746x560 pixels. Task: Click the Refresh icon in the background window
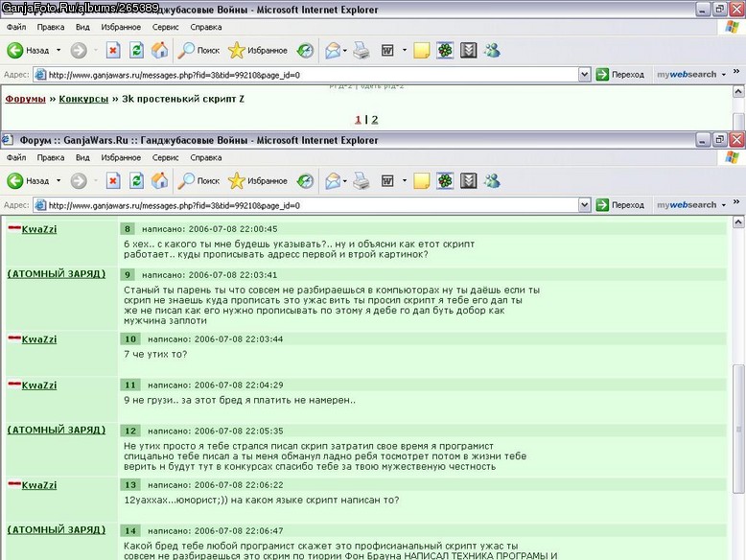tap(136, 50)
